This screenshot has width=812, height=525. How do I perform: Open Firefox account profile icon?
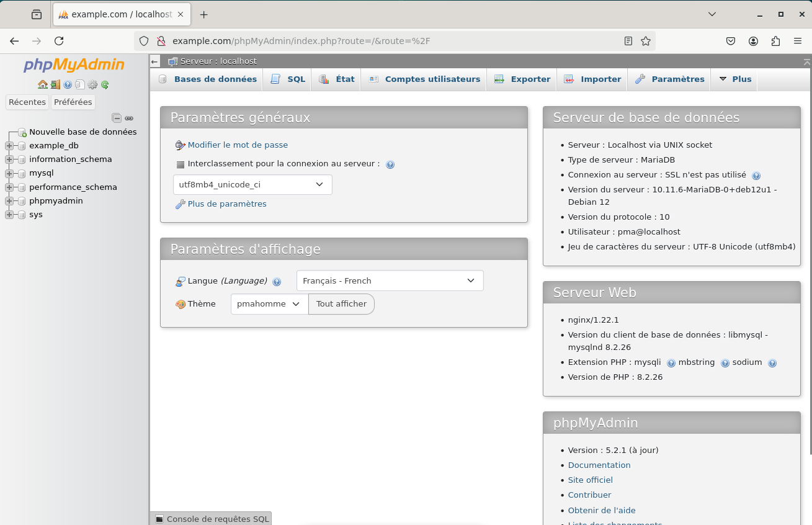753,41
